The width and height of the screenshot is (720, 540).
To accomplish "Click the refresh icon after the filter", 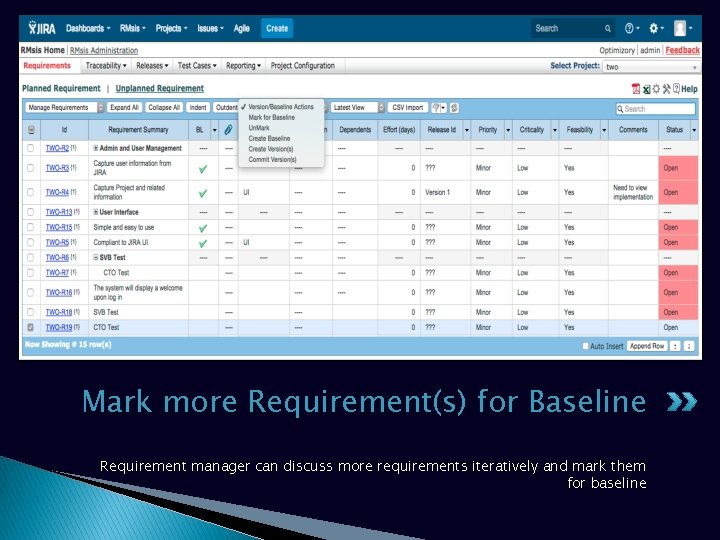I will click(x=454, y=108).
